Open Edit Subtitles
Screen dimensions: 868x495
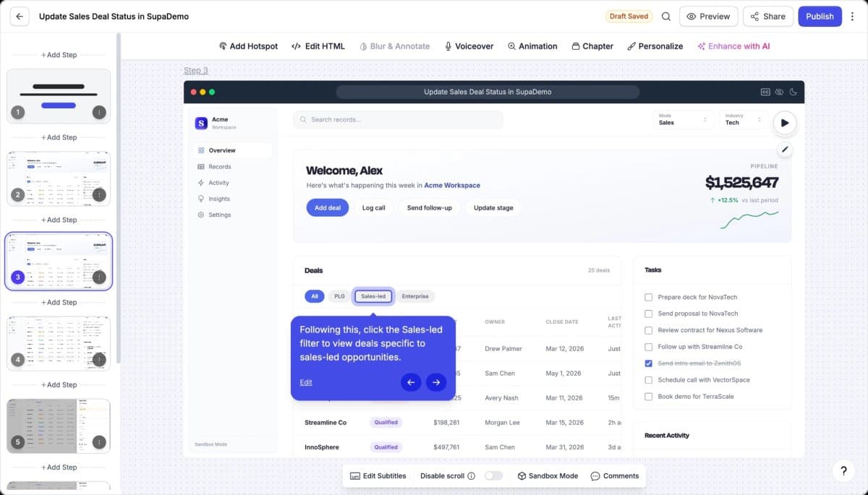(x=378, y=476)
